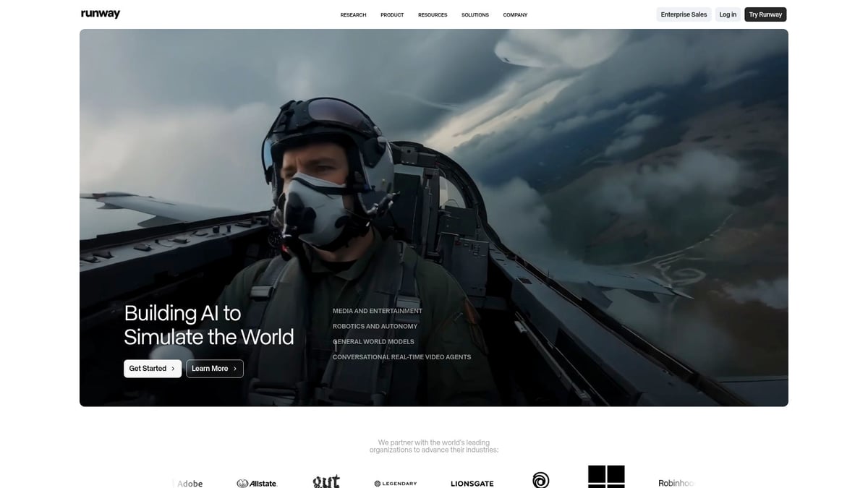Click the Legendary Entertainment logo
Screen dimensions: 868x488
tap(395, 483)
